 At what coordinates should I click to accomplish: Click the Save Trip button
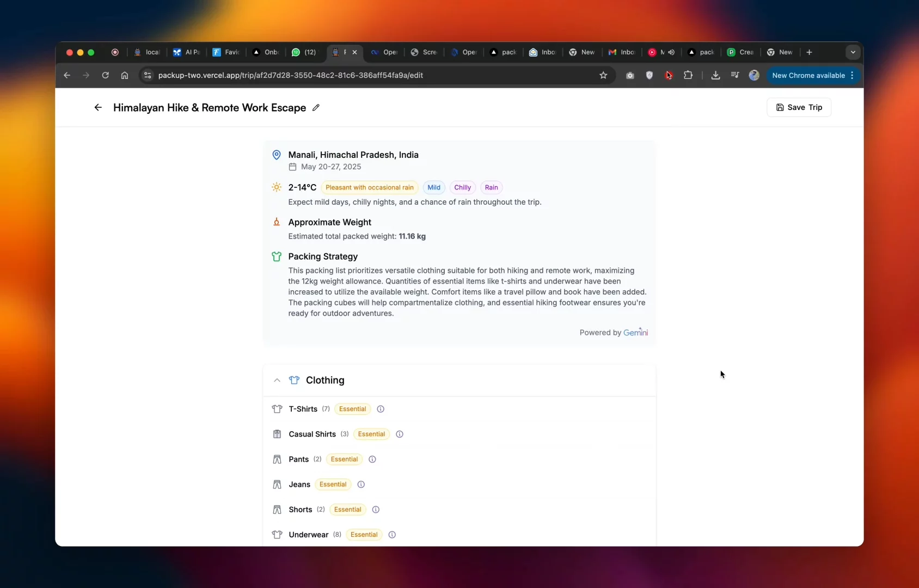pyautogui.click(x=799, y=108)
